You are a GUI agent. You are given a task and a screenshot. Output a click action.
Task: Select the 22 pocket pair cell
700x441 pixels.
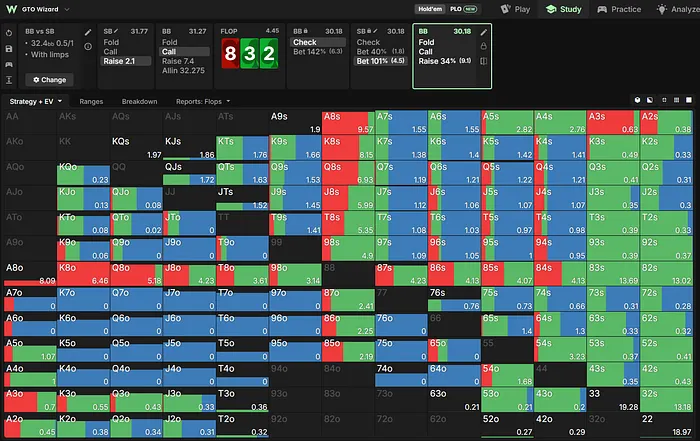click(x=666, y=425)
